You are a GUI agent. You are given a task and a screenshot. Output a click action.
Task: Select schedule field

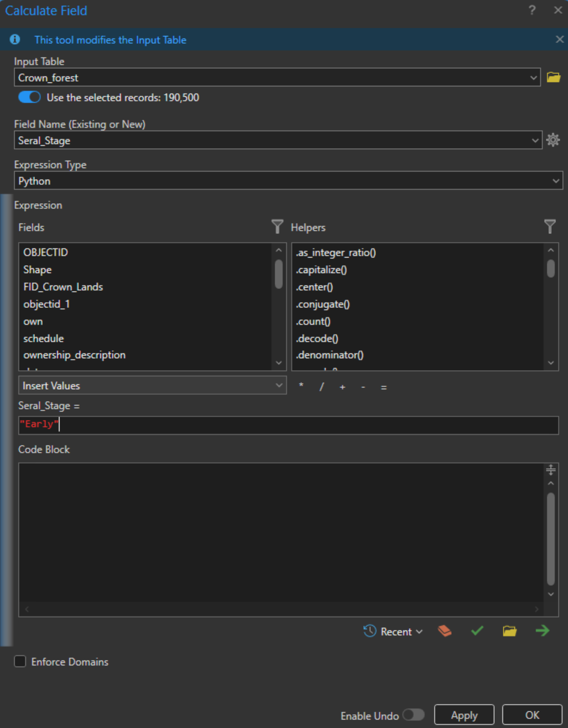tap(43, 338)
